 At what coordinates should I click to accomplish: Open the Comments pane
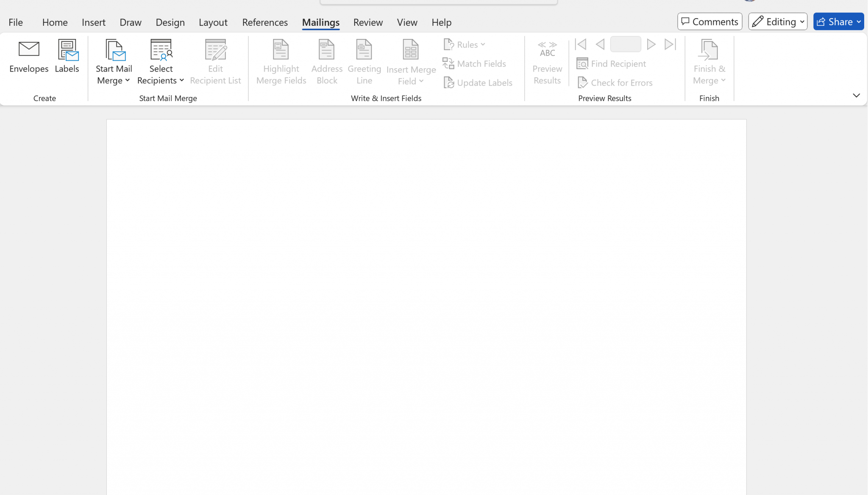(x=709, y=22)
